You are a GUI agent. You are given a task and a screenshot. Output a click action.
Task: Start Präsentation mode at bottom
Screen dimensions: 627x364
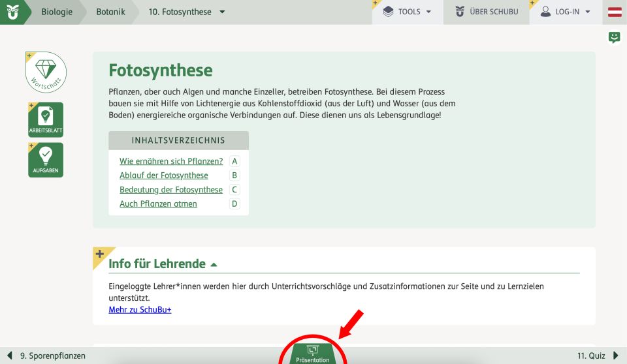pyautogui.click(x=313, y=354)
